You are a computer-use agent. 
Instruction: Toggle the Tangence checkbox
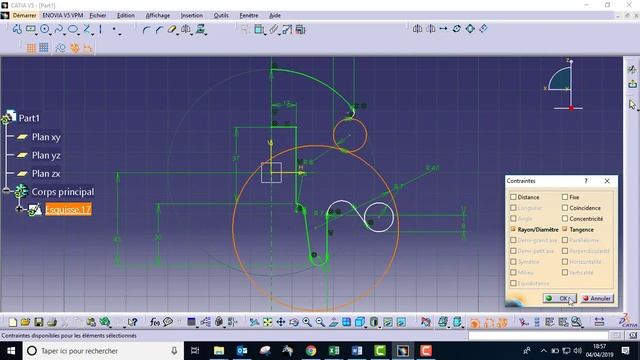click(x=565, y=229)
